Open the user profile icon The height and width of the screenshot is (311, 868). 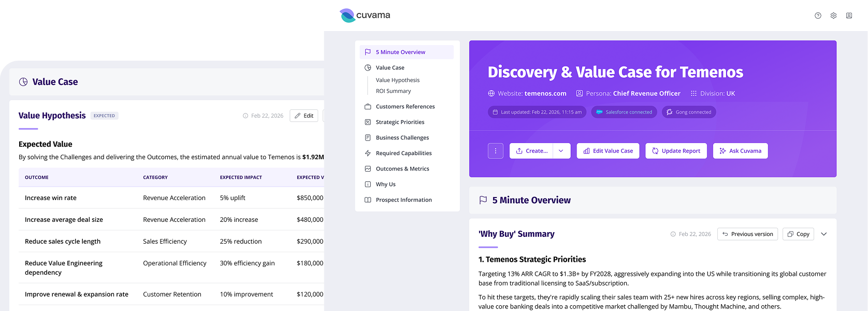pos(849,16)
